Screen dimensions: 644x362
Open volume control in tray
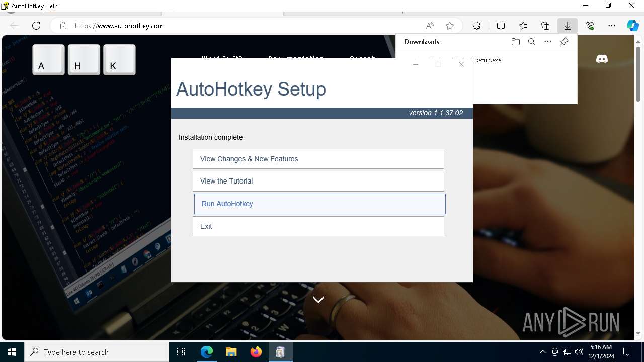pos(579,352)
